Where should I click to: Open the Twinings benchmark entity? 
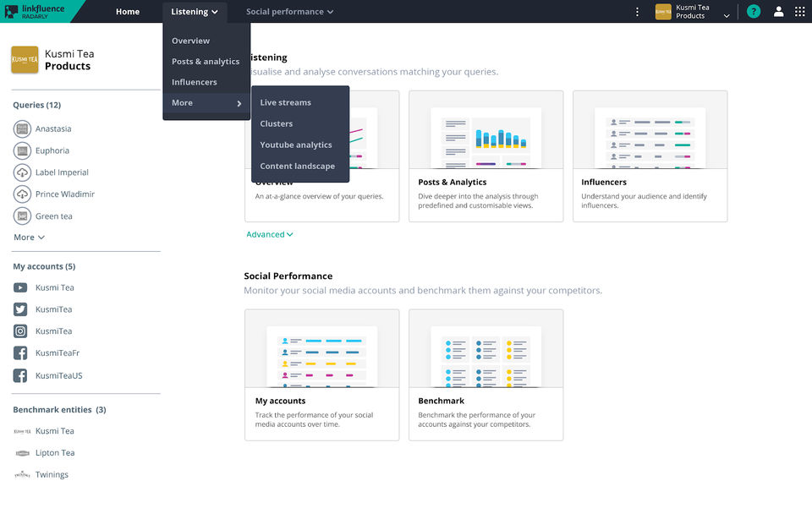coord(52,474)
